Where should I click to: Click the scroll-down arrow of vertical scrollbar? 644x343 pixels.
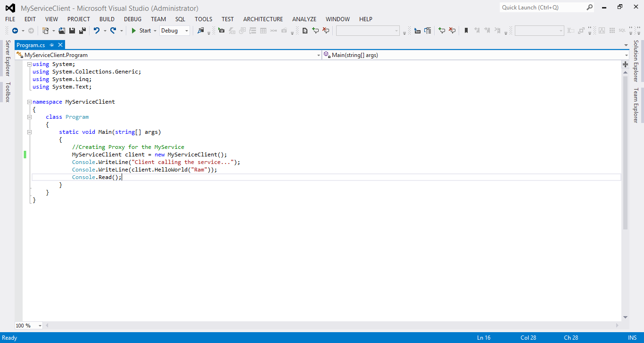626,318
